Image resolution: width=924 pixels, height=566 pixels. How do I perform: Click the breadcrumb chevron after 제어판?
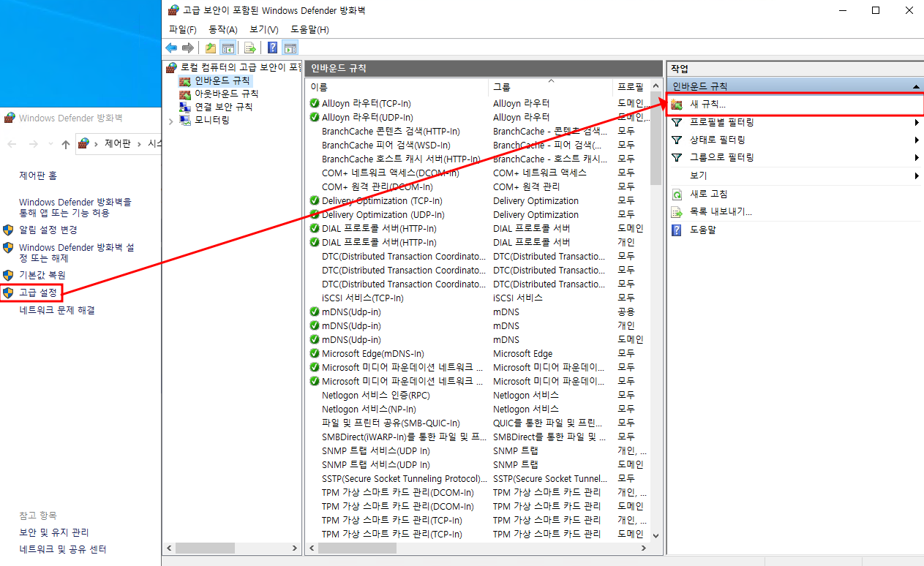tap(139, 144)
